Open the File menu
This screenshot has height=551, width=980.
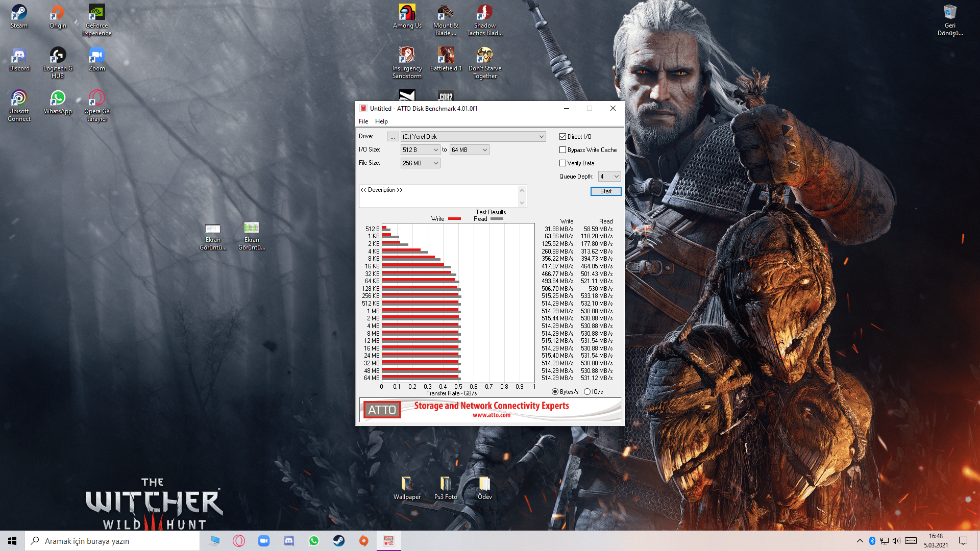pos(363,121)
